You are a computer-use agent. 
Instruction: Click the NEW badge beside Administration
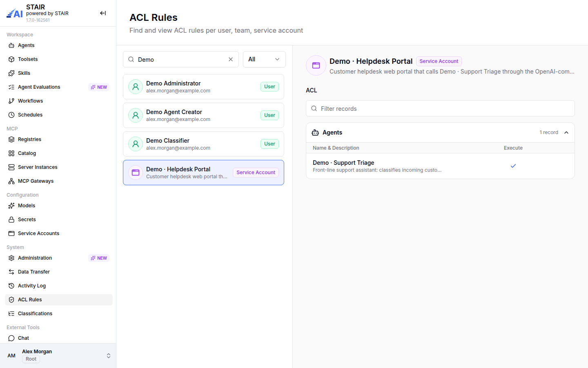coord(99,258)
